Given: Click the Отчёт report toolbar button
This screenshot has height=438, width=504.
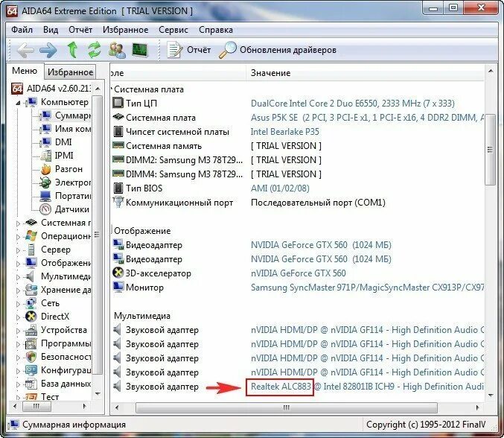Looking at the screenshot, I should pos(188,50).
